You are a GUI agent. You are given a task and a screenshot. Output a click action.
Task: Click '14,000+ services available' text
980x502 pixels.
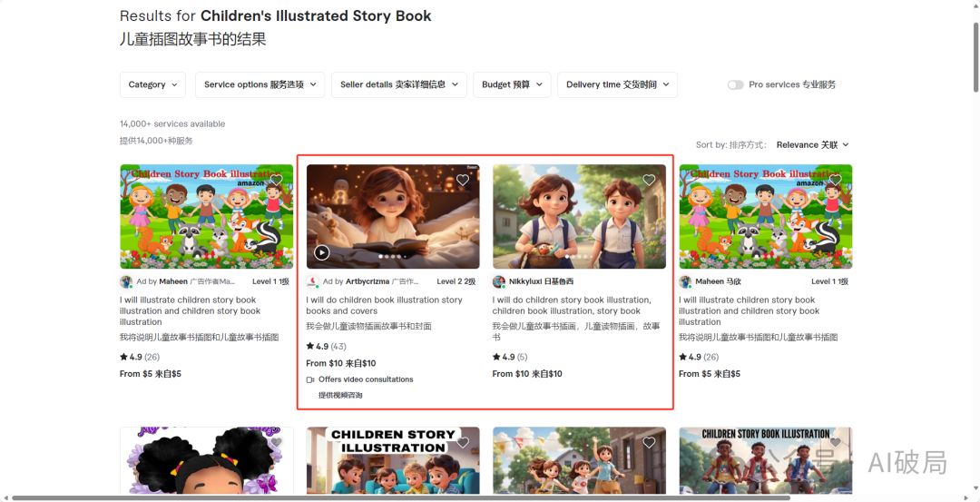[172, 123]
